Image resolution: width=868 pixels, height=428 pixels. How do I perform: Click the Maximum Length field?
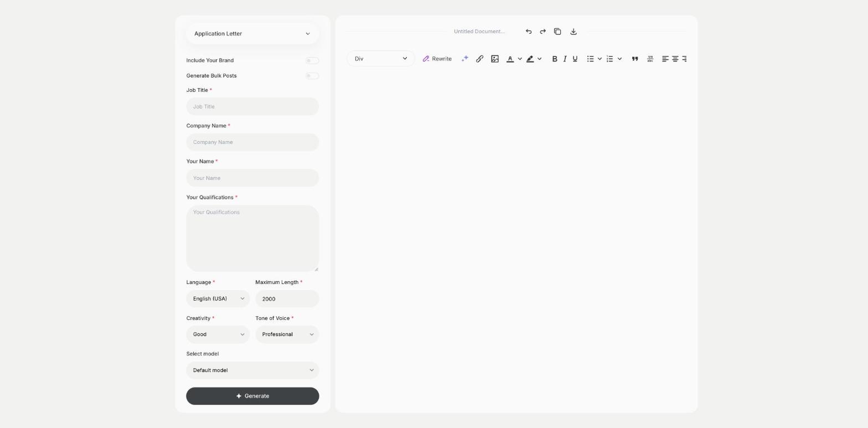pyautogui.click(x=287, y=299)
